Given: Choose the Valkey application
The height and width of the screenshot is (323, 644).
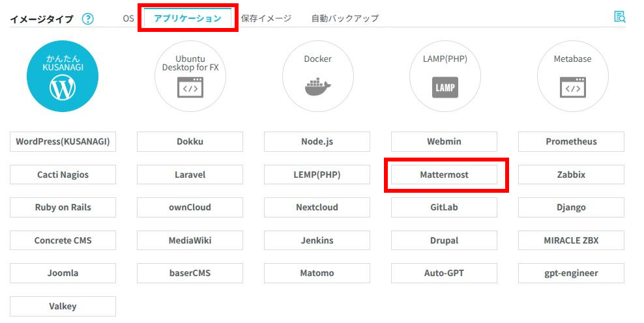Looking at the screenshot, I should click(x=63, y=306).
